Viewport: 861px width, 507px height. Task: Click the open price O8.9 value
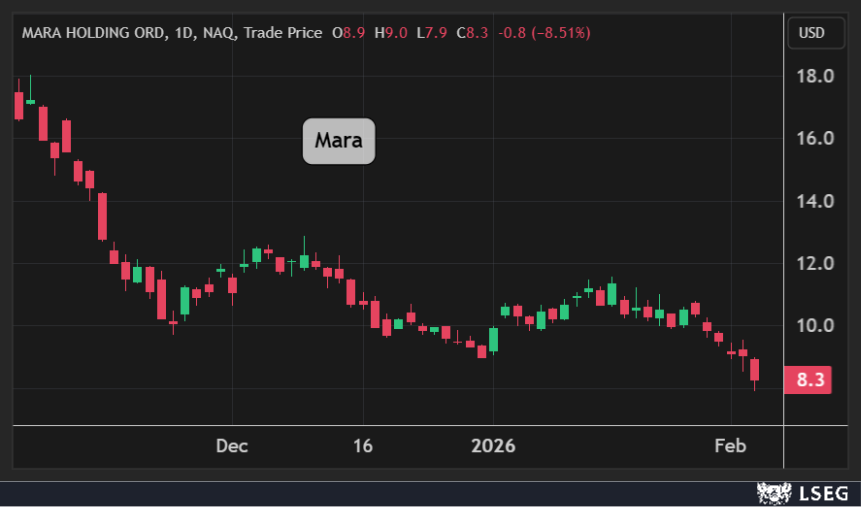tap(349, 33)
